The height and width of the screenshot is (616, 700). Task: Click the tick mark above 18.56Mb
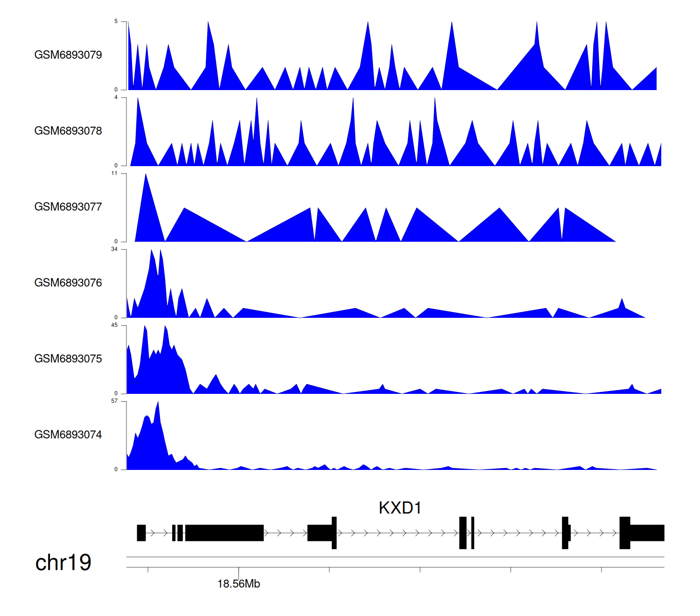coord(238,571)
